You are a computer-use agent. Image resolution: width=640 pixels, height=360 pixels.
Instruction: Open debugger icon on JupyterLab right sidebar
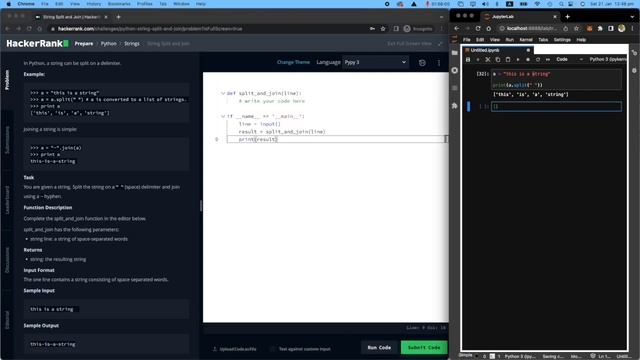tap(634, 70)
